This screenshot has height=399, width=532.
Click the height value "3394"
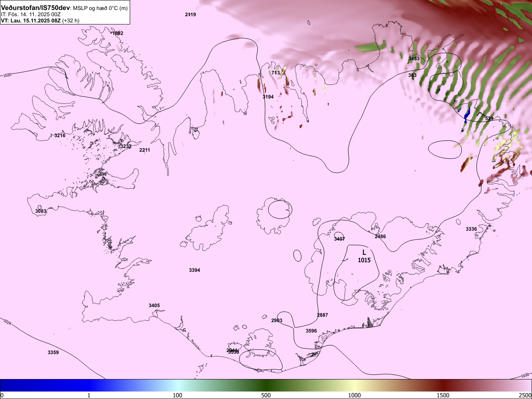(x=195, y=270)
